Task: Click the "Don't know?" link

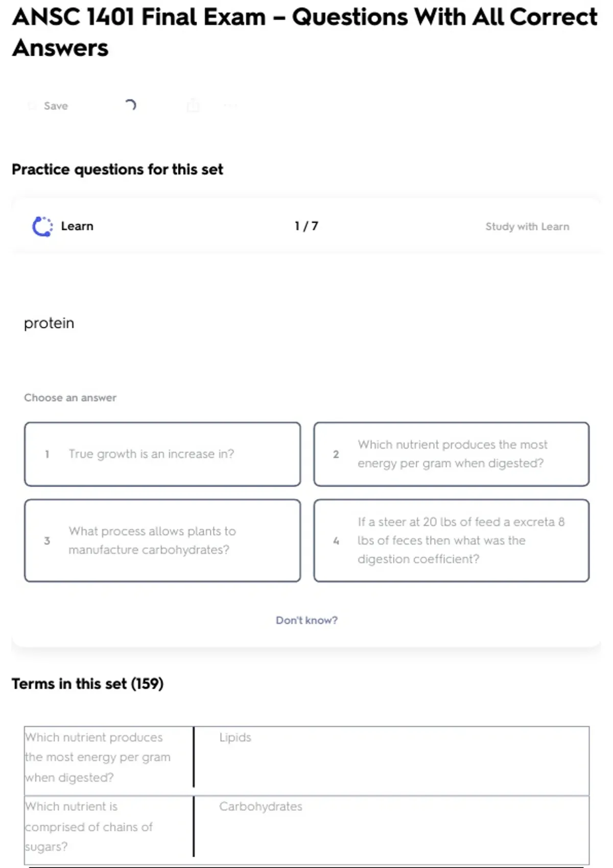Action: 306,620
